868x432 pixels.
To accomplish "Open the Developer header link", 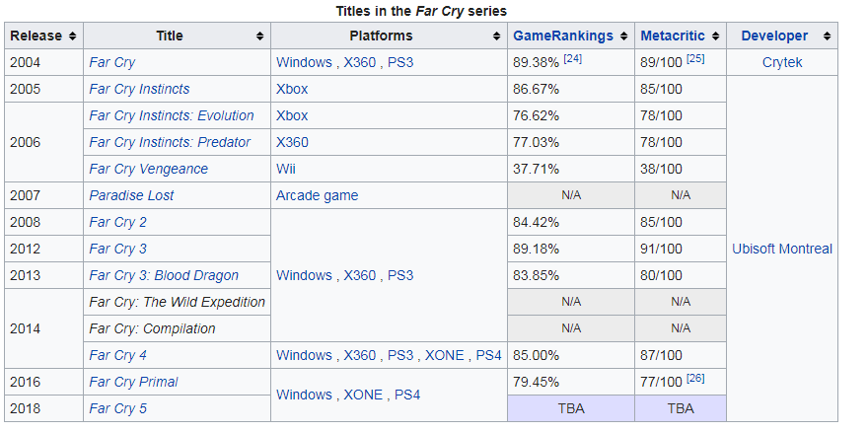I will coord(774,36).
